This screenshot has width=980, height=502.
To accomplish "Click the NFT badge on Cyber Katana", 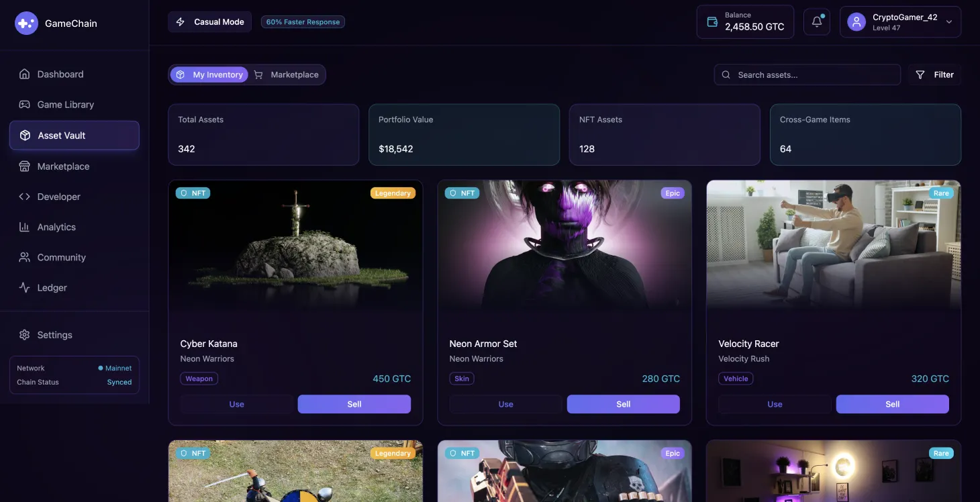I will click(193, 193).
